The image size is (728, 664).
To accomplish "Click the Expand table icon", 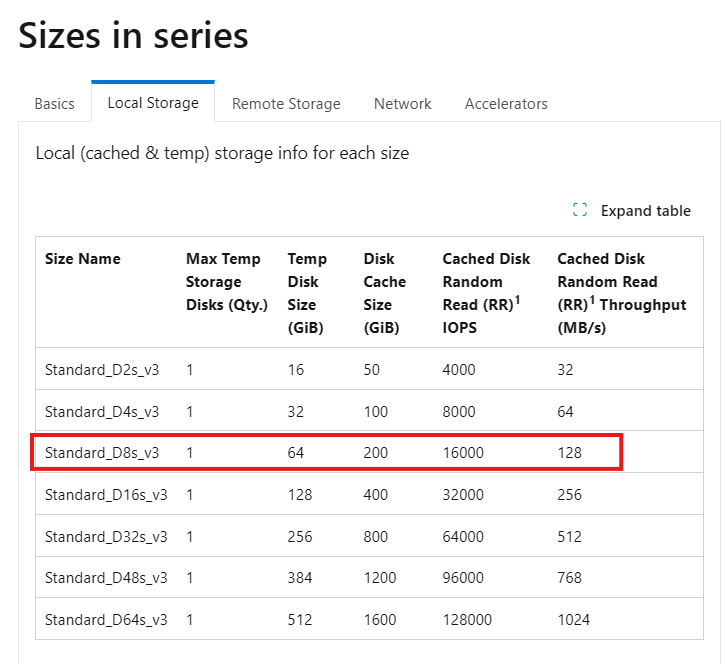I will (579, 210).
